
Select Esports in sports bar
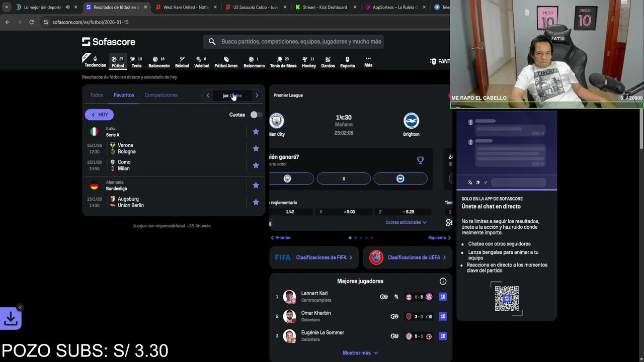pyautogui.click(x=347, y=61)
